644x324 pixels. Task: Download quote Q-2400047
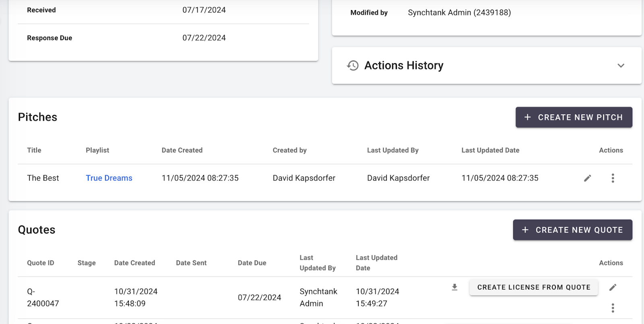pos(454,287)
